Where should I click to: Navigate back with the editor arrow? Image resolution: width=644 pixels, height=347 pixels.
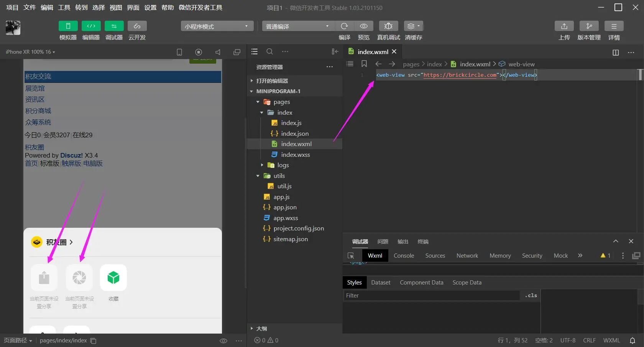(x=378, y=64)
